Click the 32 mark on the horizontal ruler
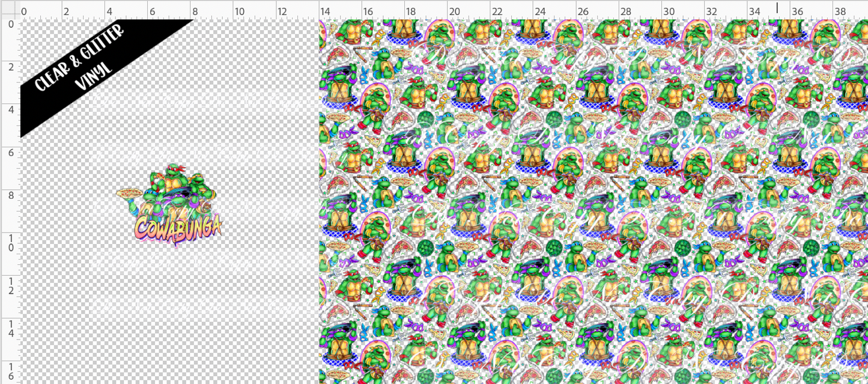 711,11
